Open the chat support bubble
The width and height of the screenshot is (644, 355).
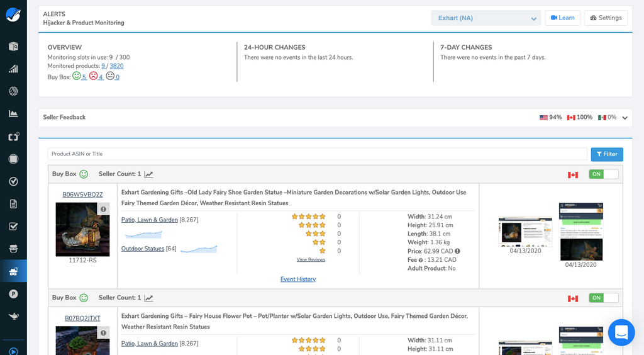(x=621, y=333)
